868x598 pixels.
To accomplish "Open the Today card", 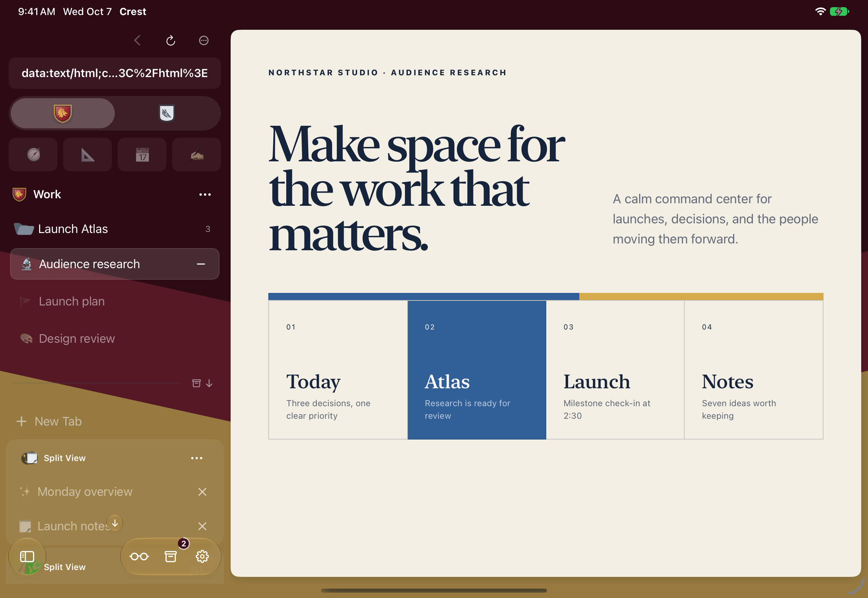I will pos(338,370).
